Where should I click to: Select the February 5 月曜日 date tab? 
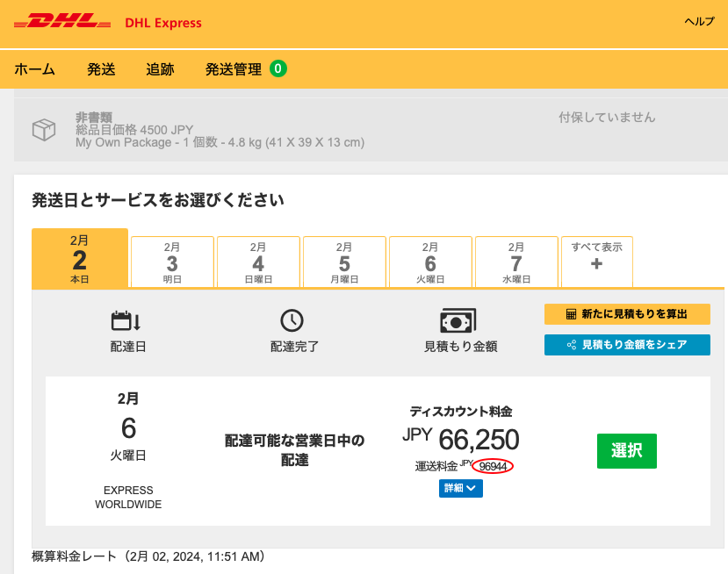pyautogui.click(x=344, y=262)
